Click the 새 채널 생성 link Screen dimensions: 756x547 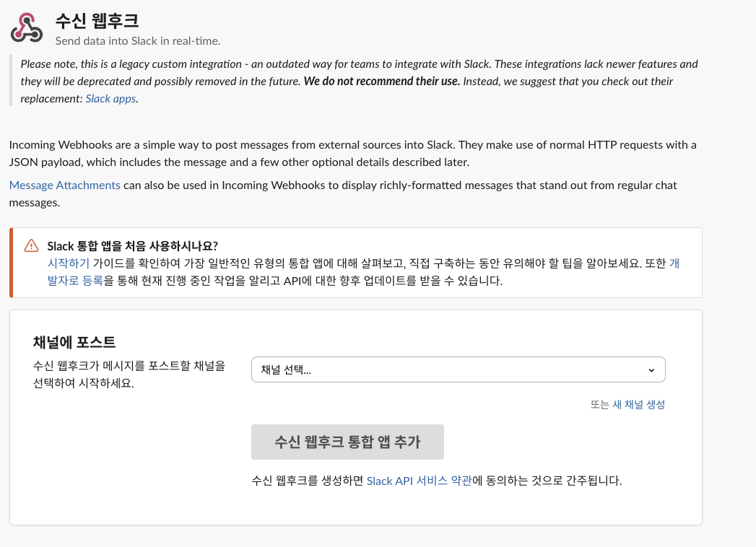tap(638, 405)
